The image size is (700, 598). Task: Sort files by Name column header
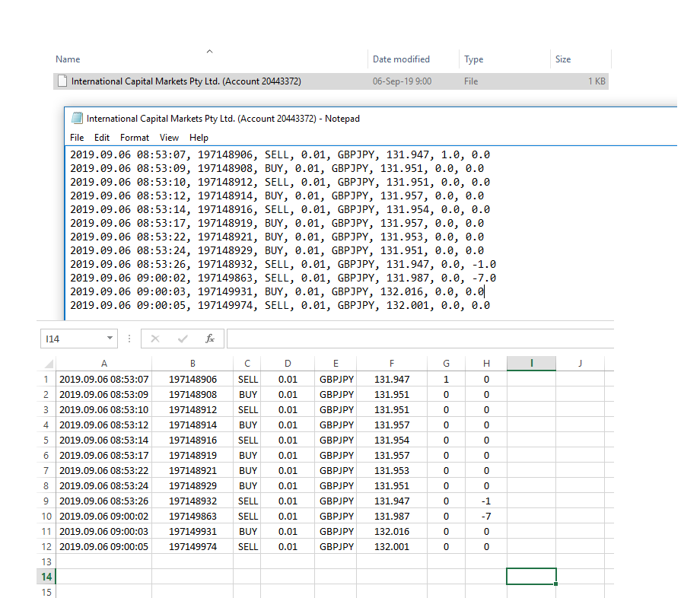(68, 59)
